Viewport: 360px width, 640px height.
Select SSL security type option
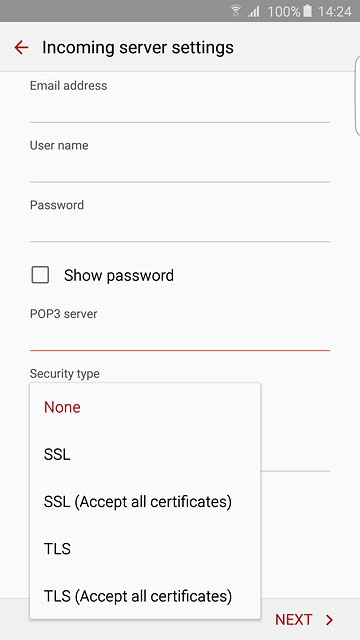(x=145, y=454)
